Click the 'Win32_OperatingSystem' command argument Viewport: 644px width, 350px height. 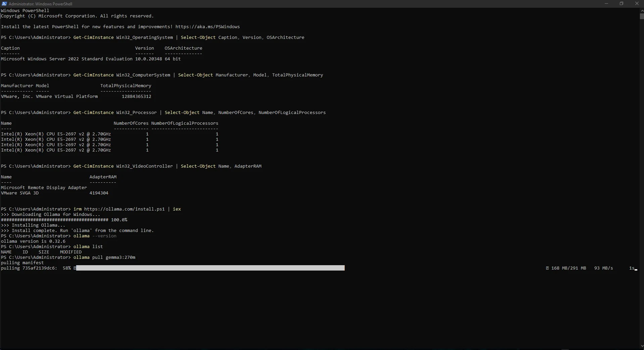(144, 38)
